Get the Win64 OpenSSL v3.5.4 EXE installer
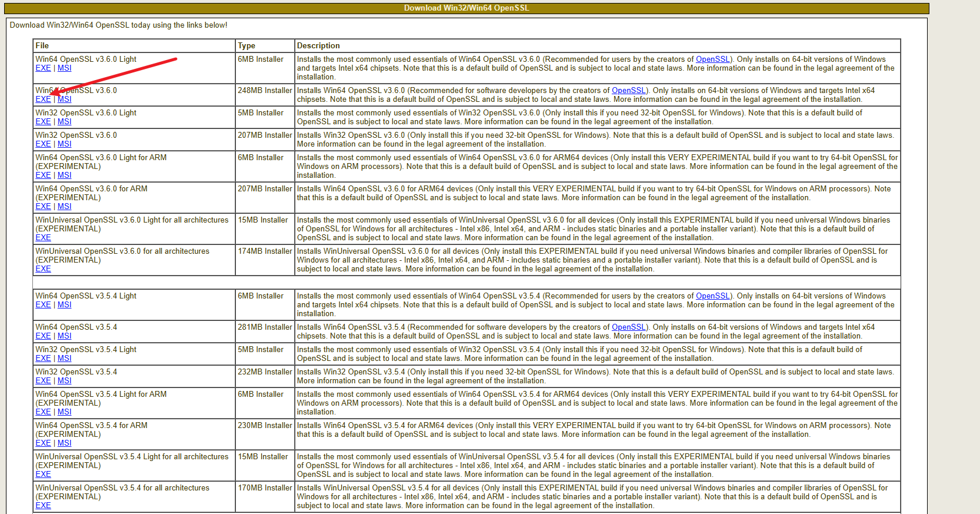This screenshot has height=514, width=980. (x=43, y=336)
